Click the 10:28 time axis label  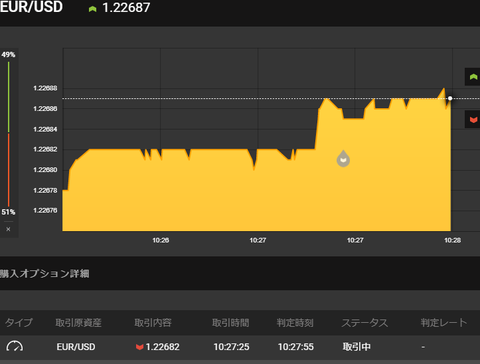point(453,240)
